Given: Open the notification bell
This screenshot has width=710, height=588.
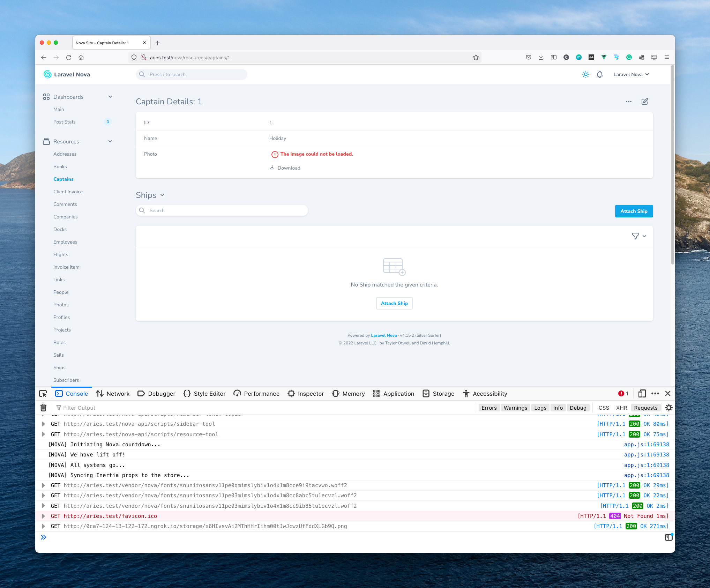Looking at the screenshot, I should point(600,74).
